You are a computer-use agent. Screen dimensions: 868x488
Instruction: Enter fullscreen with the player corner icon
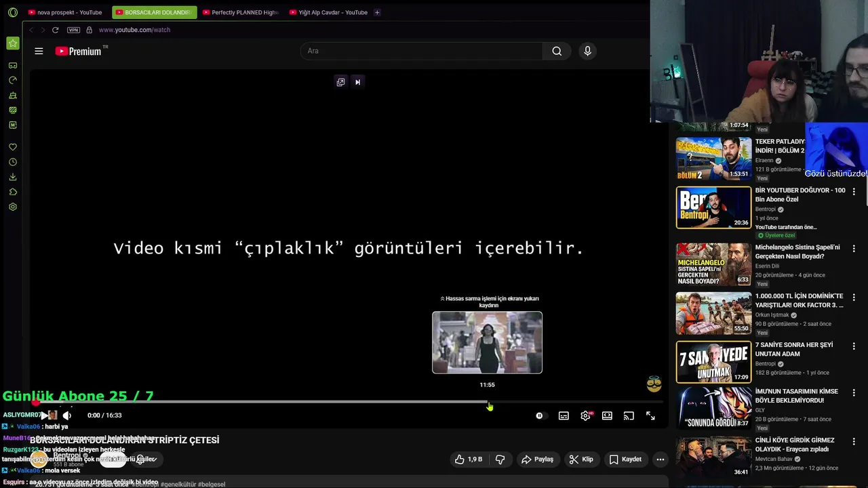650,415
